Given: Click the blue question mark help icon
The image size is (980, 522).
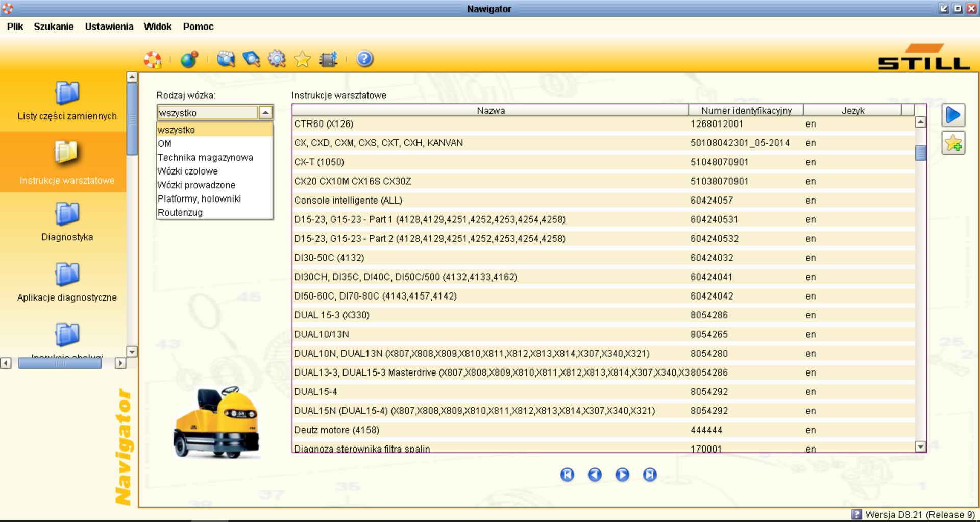Looking at the screenshot, I should pos(364,59).
